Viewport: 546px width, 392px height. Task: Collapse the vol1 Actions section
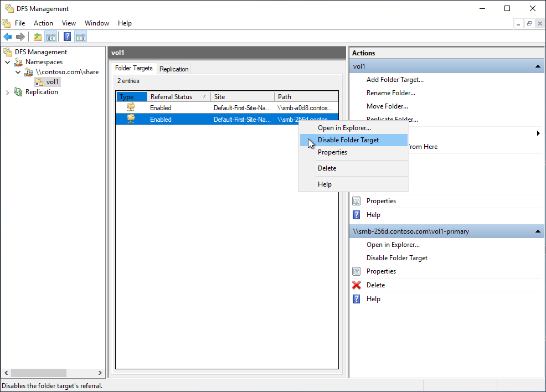(x=538, y=66)
